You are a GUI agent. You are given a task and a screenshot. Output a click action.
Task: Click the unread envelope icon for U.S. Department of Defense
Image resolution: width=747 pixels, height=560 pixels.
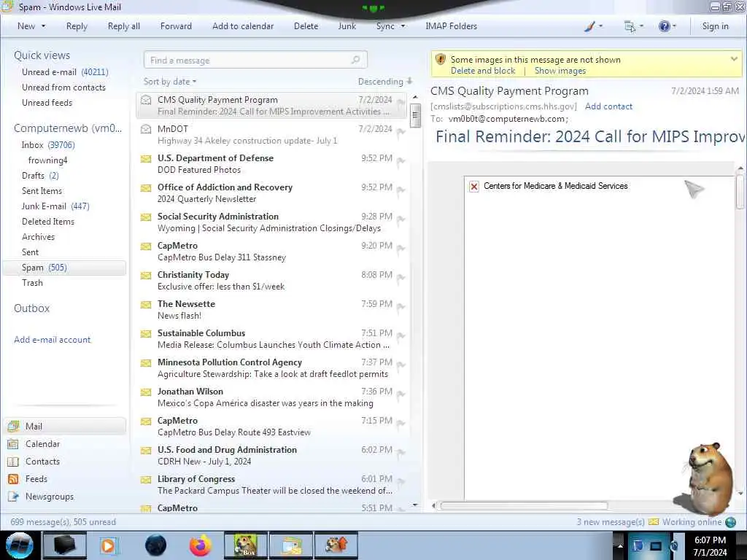click(146, 158)
